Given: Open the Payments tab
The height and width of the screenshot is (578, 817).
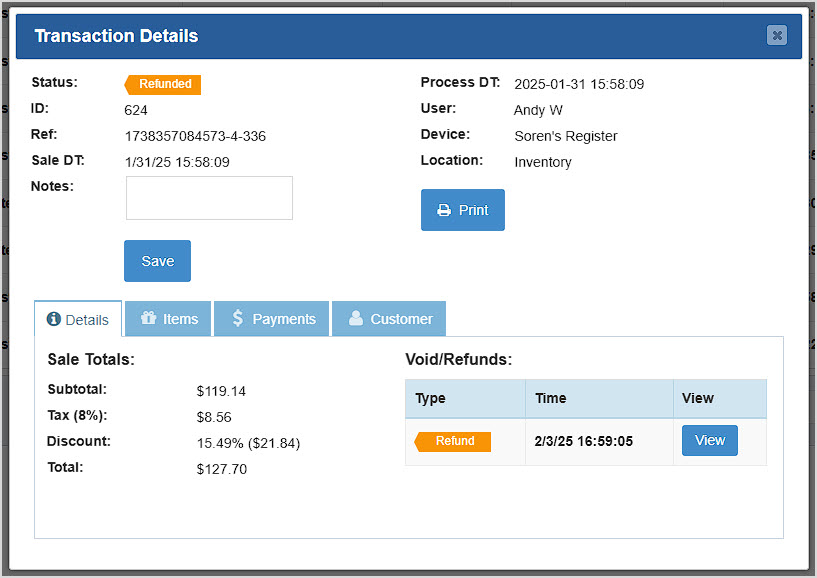Looking at the screenshot, I should (271, 318).
